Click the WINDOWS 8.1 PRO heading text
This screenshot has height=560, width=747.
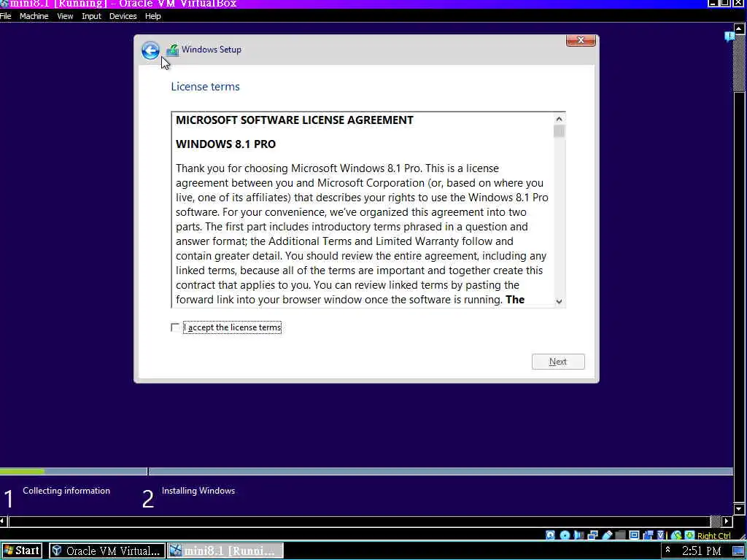point(226,144)
